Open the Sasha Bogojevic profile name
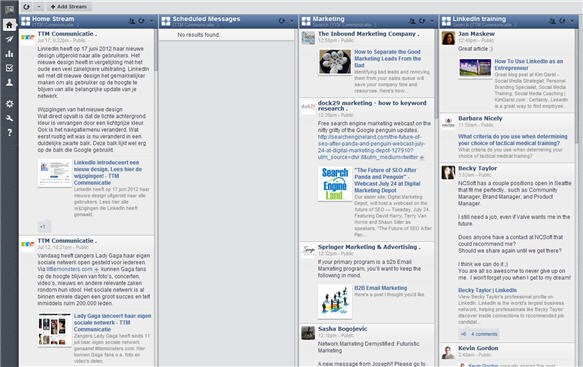Viewport: 583px width, 367px height. pos(342,329)
